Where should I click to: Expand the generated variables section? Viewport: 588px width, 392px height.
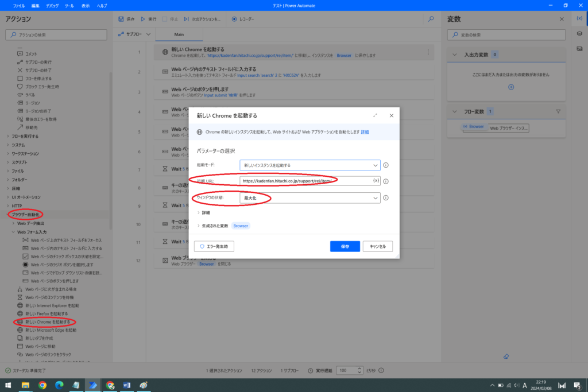point(199,226)
